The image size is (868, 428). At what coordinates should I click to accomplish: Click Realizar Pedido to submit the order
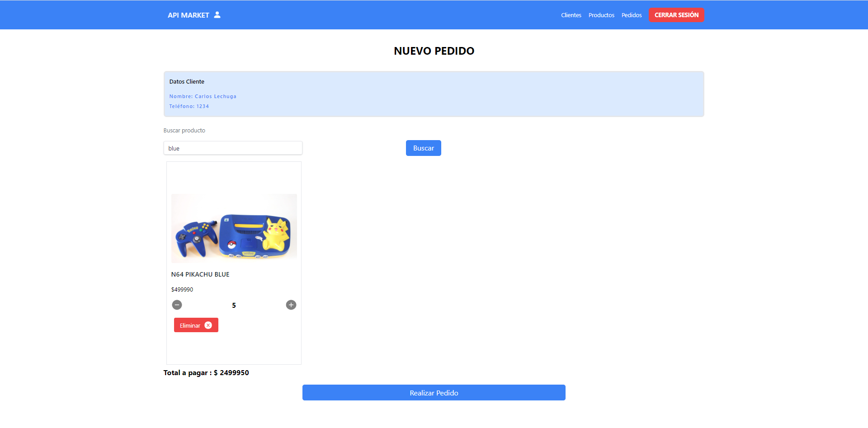[434, 392]
